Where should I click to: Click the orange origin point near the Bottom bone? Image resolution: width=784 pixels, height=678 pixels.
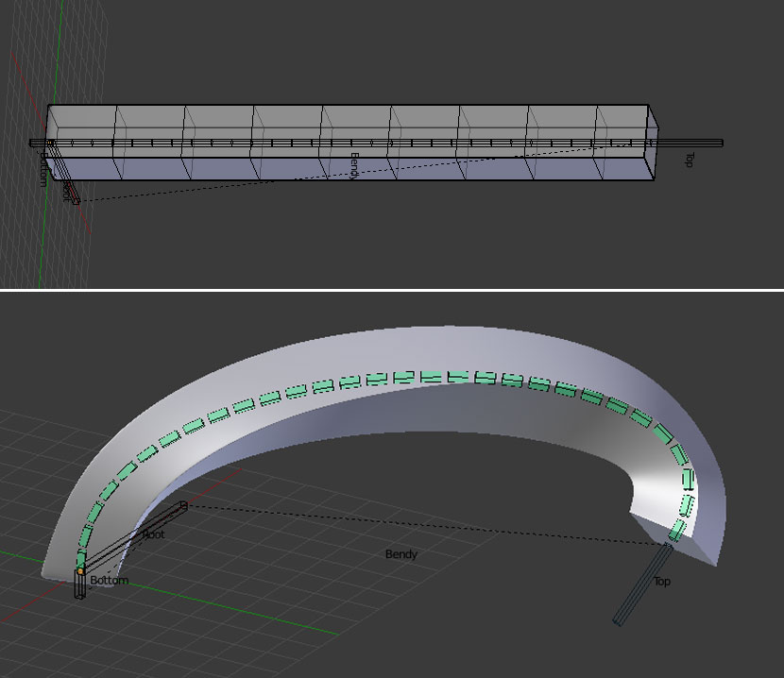82,569
